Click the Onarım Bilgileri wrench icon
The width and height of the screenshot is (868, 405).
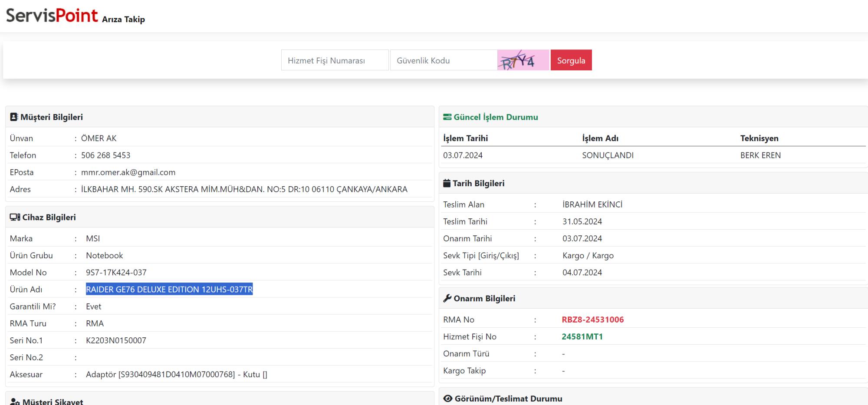[x=447, y=299]
